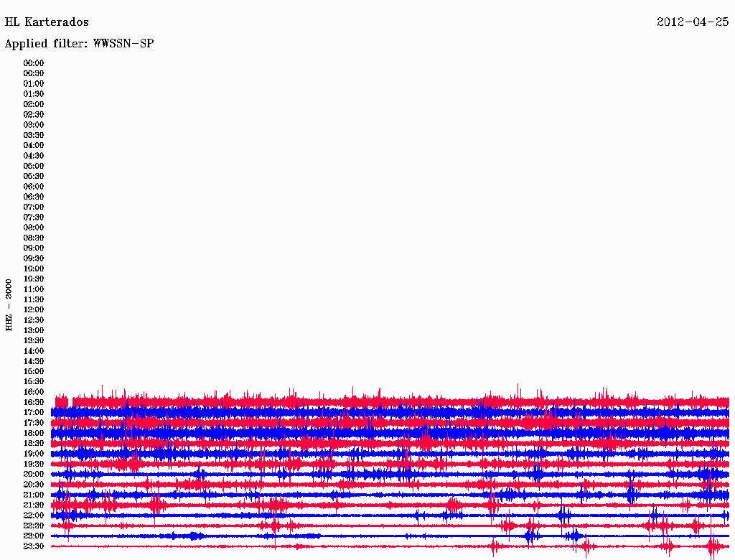The image size is (735, 560).
Task: Click the 20:00 time label
Action: click(33, 474)
